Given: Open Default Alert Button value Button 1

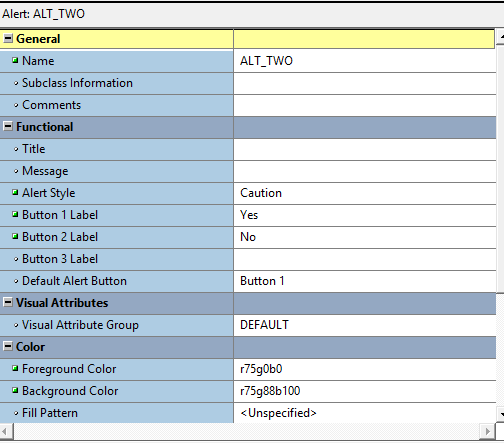Looking at the screenshot, I should (365, 281).
